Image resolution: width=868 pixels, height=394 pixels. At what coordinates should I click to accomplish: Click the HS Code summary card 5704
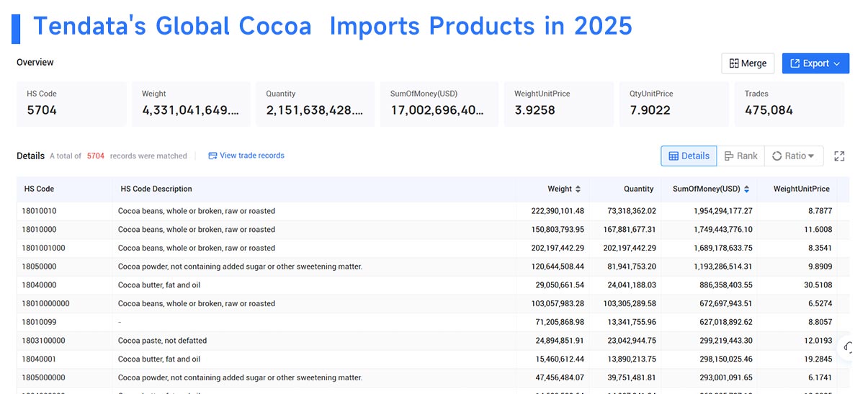pos(71,104)
